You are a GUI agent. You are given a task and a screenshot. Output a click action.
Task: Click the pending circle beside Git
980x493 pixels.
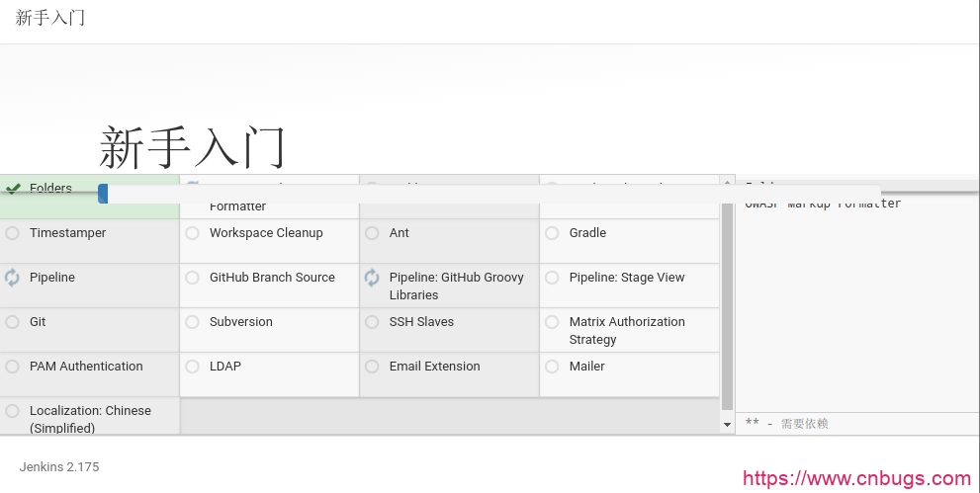tap(12, 322)
